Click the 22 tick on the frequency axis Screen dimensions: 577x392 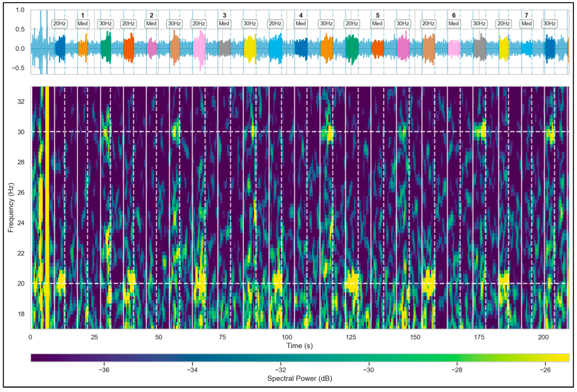tap(21, 253)
